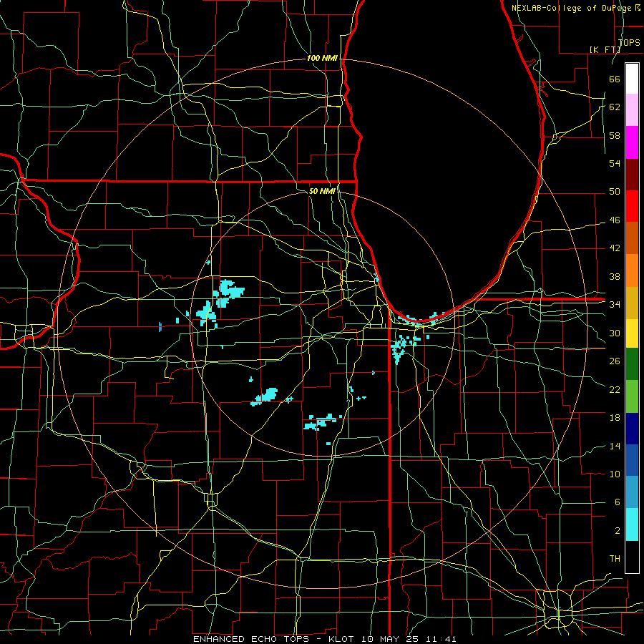Click the 50 NMI range ring label
Image resolution: width=644 pixels, height=644 pixels.
[322, 191]
